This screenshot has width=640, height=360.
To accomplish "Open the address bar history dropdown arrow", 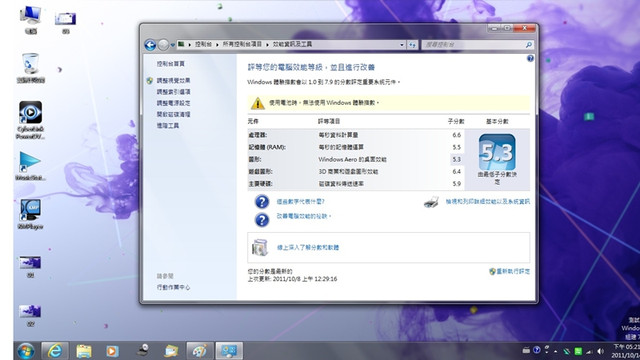I will [x=402, y=45].
